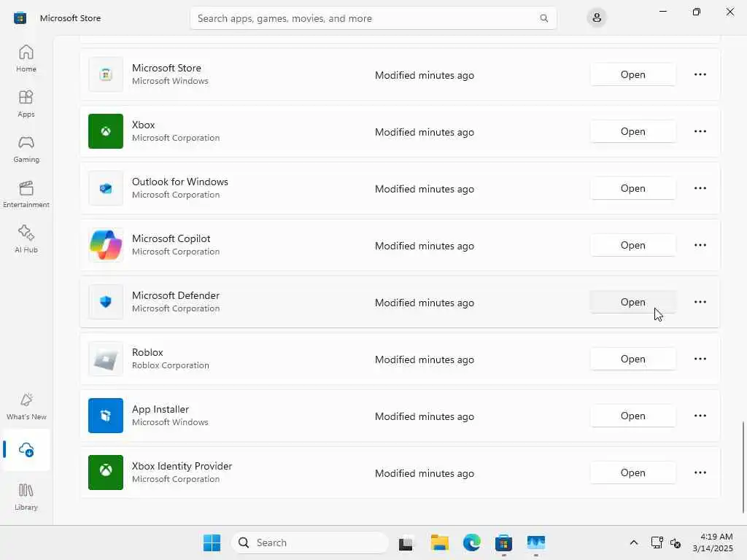Viewport: 747px width, 560px height.
Task: Click the Outlook for Windows title text
Action: point(180,182)
